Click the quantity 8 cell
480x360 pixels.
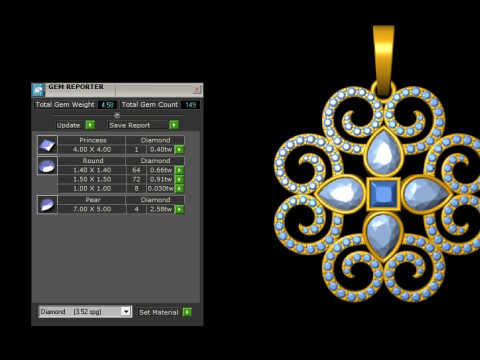pos(136,189)
